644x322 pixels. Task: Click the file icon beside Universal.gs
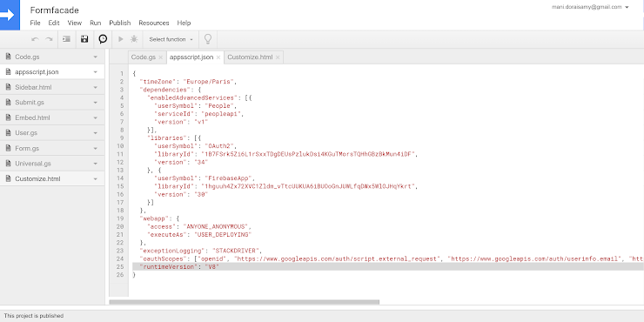tap(8, 164)
